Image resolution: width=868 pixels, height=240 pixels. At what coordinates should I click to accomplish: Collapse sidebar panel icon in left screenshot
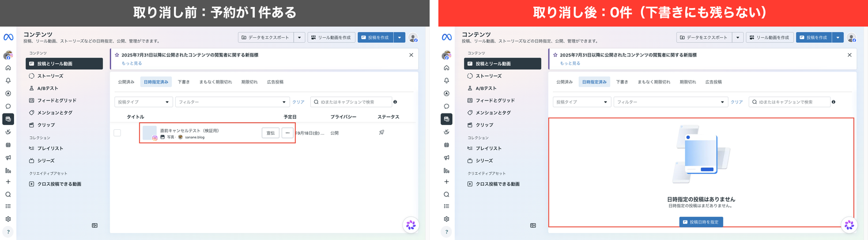tap(95, 225)
